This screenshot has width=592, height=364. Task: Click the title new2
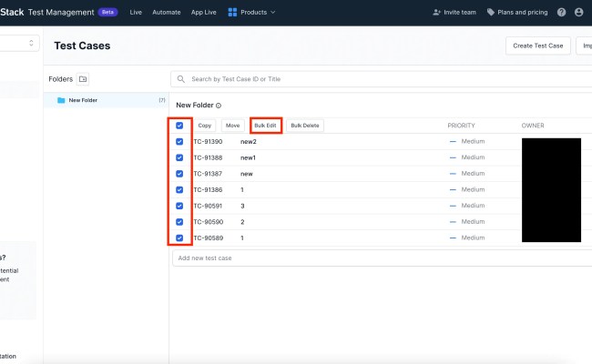pyautogui.click(x=249, y=142)
